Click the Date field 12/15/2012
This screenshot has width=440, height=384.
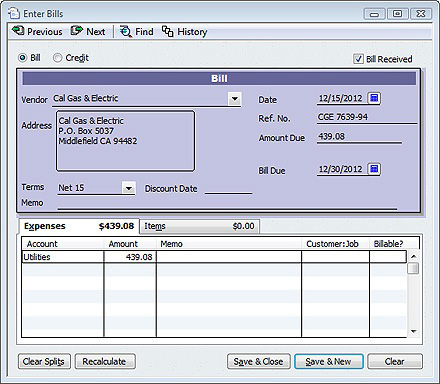point(341,98)
